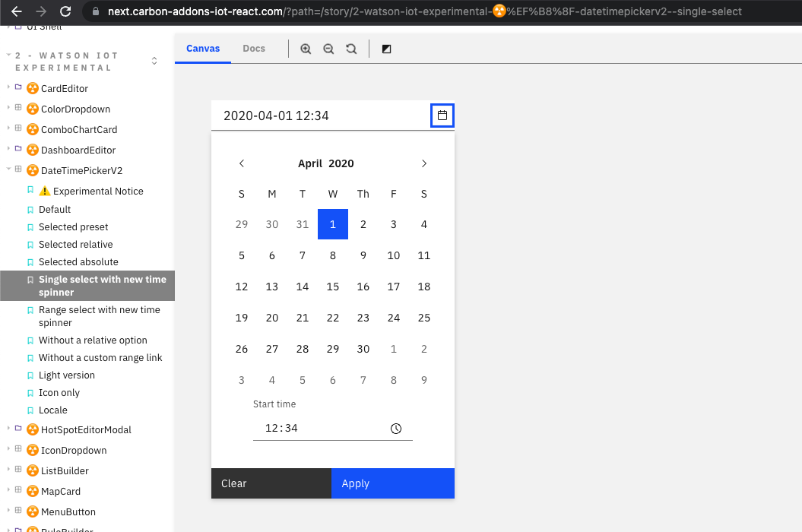Switch to the Docs tab

[x=254, y=48]
